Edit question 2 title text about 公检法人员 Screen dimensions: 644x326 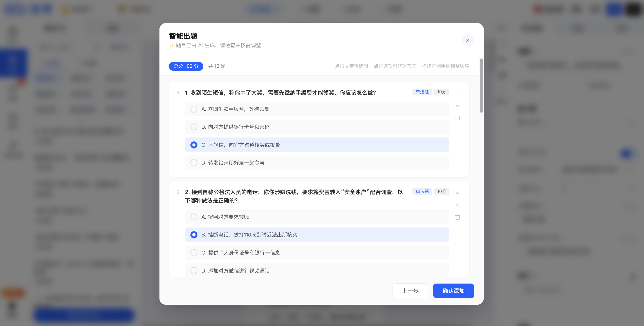294,196
